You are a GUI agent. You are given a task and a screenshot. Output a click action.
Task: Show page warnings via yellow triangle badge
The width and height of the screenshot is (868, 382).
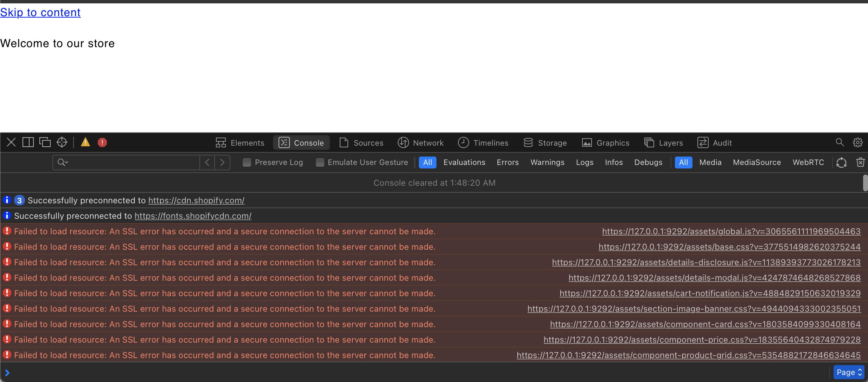(x=85, y=142)
